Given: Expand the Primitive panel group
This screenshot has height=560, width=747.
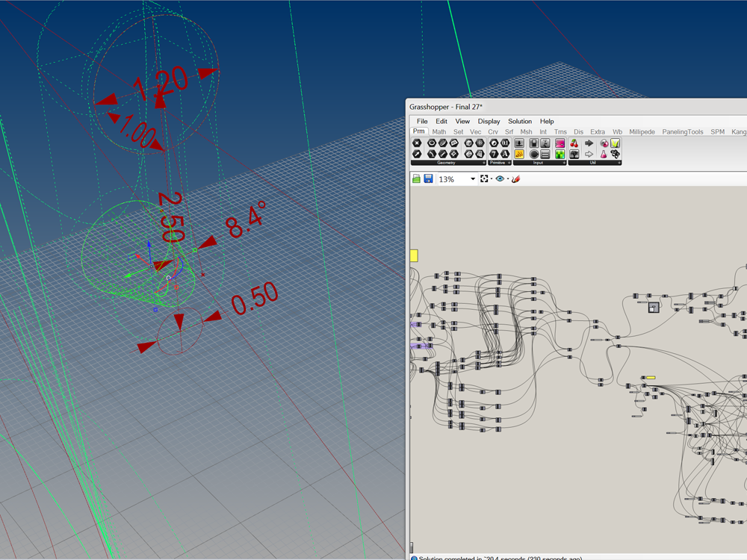Looking at the screenshot, I should [509, 163].
